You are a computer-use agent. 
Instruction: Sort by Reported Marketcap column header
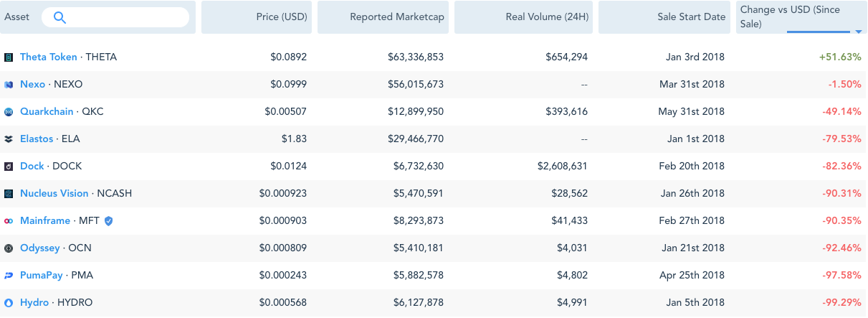(x=383, y=17)
